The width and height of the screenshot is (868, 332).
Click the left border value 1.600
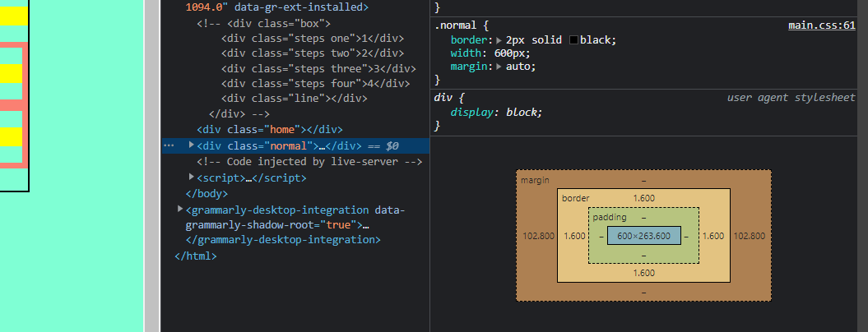coord(574,236)
